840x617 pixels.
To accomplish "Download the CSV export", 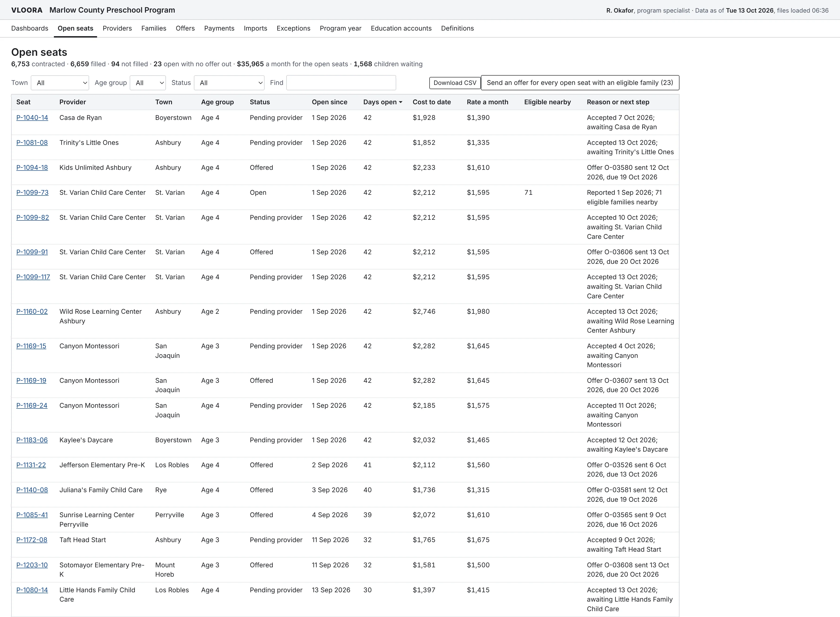I will [x=455, y=83].
